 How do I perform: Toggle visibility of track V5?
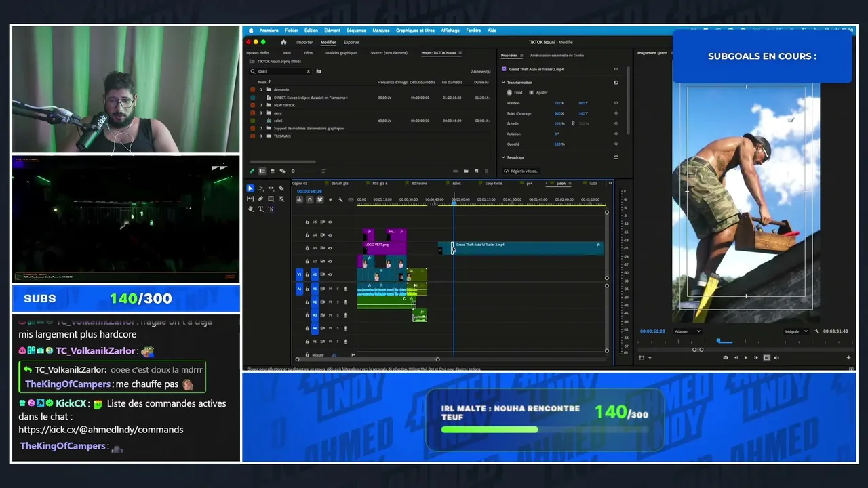[330, 222]
